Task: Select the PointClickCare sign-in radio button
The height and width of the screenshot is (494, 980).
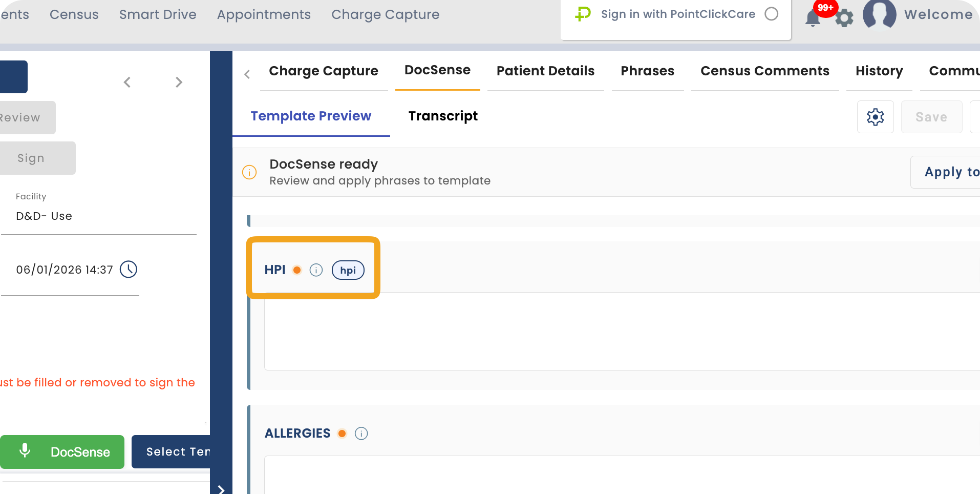Action: coord(772,14)
